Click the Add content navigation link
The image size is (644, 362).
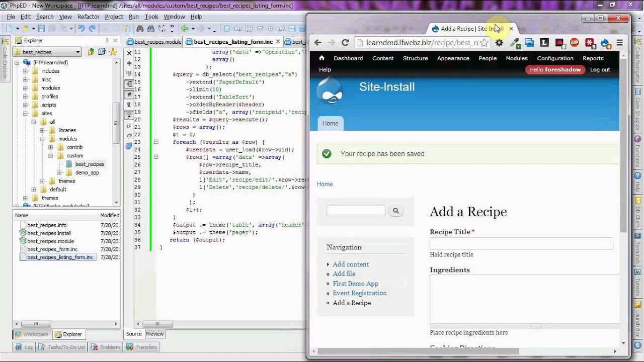point(351,264)
